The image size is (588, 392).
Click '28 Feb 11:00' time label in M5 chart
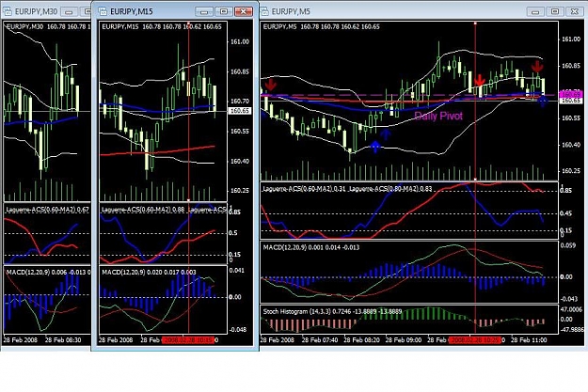529,340
